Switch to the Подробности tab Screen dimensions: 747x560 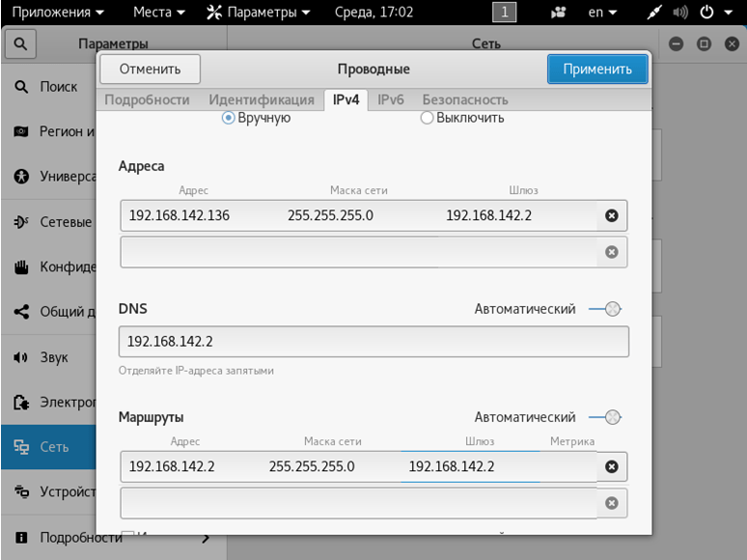pos(148,100)
